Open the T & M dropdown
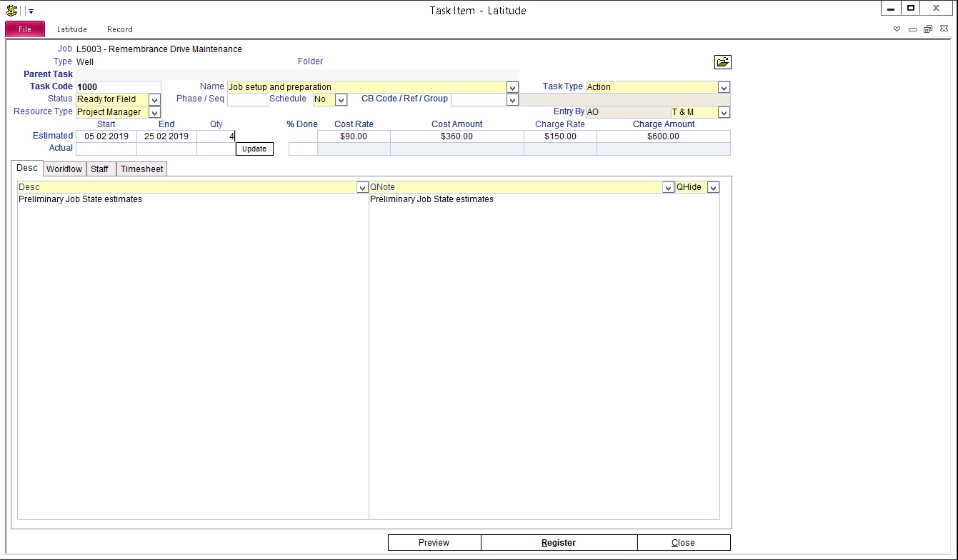958x560 pixels. pos(724,112)
